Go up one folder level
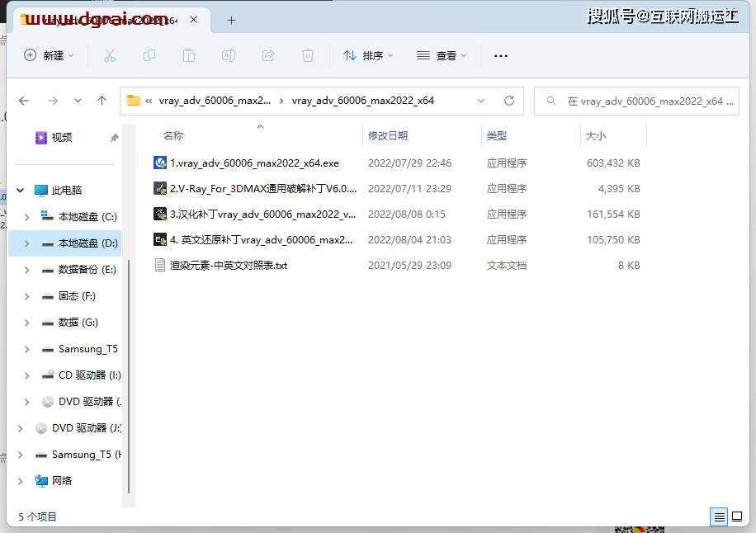Viewport: 756px width, 533px height. tap(102, 101)
